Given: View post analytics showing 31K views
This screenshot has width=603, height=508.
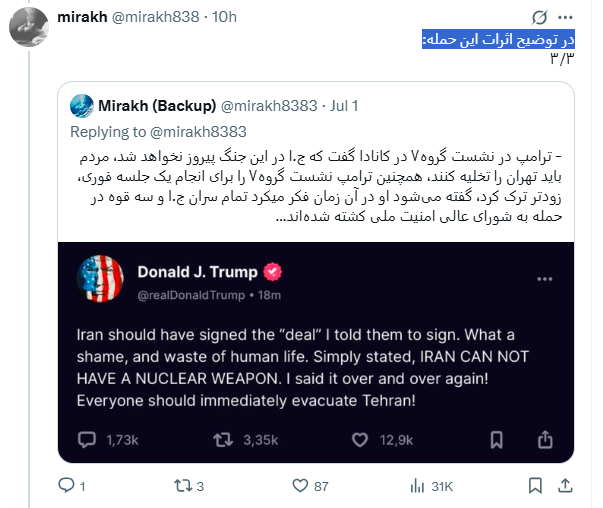Looking at the screenshot, I should point(418,487).
